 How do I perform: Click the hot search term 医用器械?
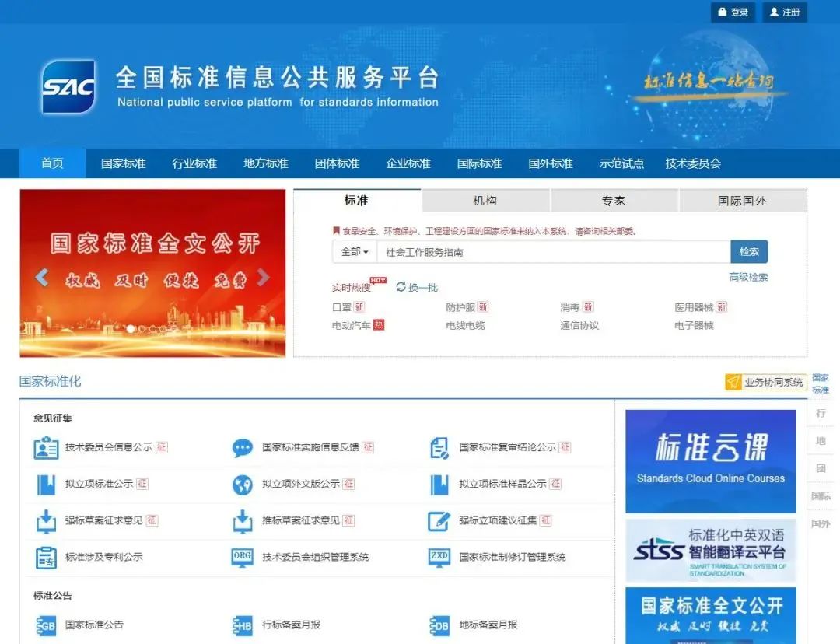pyautogui.click(x=694, y=307)
